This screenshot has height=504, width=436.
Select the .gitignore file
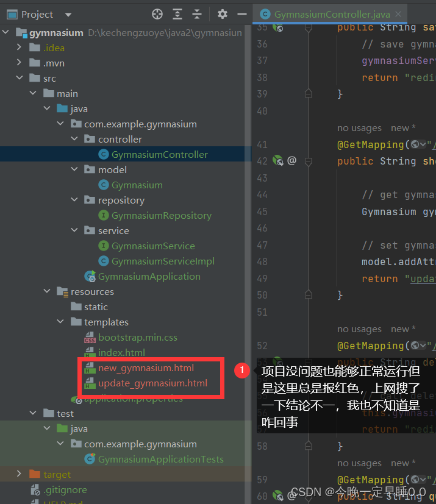click(x=65, y=490)
